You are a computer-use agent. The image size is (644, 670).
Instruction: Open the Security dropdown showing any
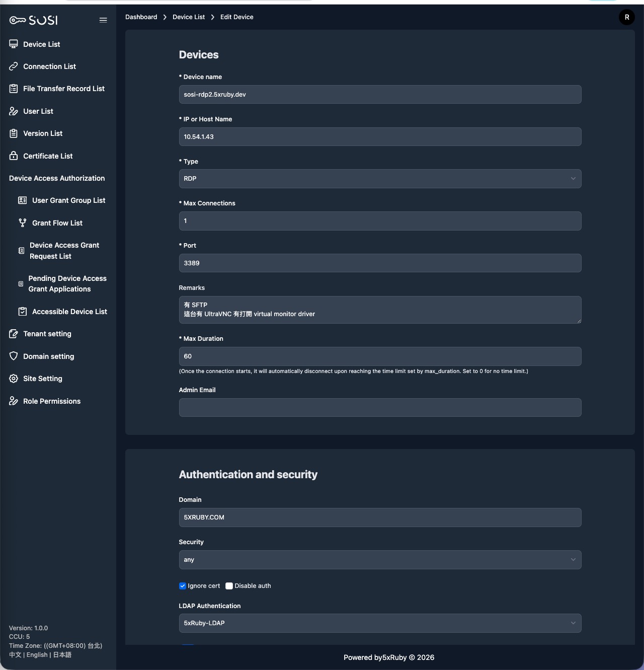point(380,560)
